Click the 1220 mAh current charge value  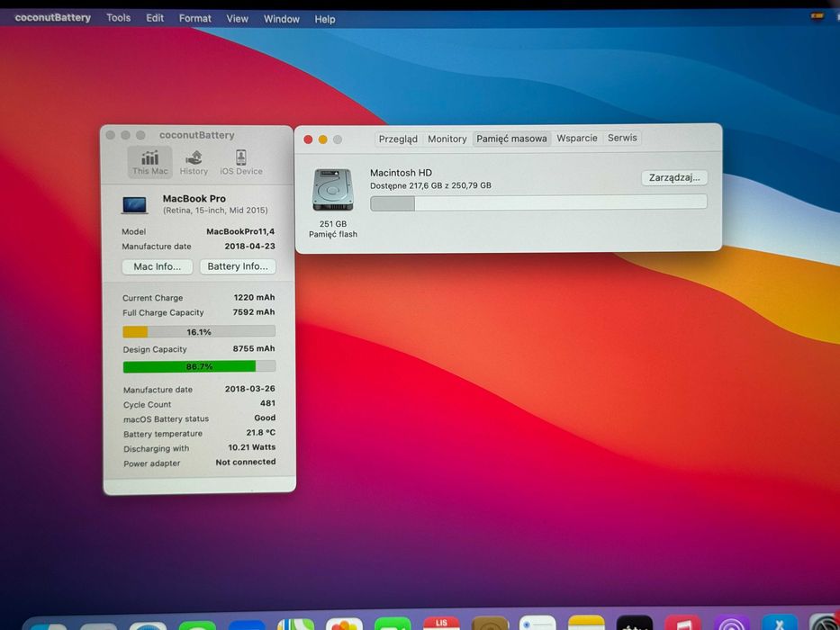pyautogui.click(x=254, y=297)
